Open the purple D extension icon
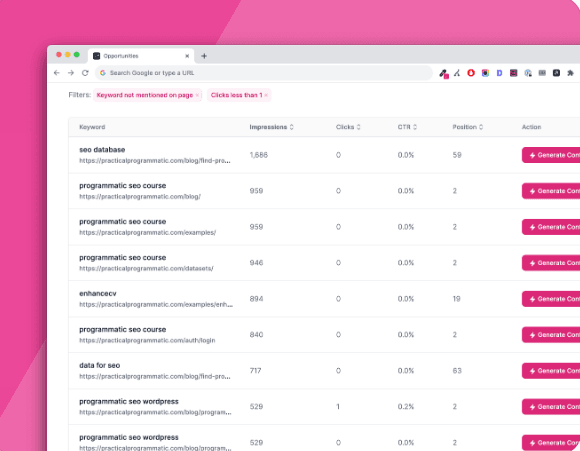Viewport: 580px width, 451px height. (x=499, y=73)
